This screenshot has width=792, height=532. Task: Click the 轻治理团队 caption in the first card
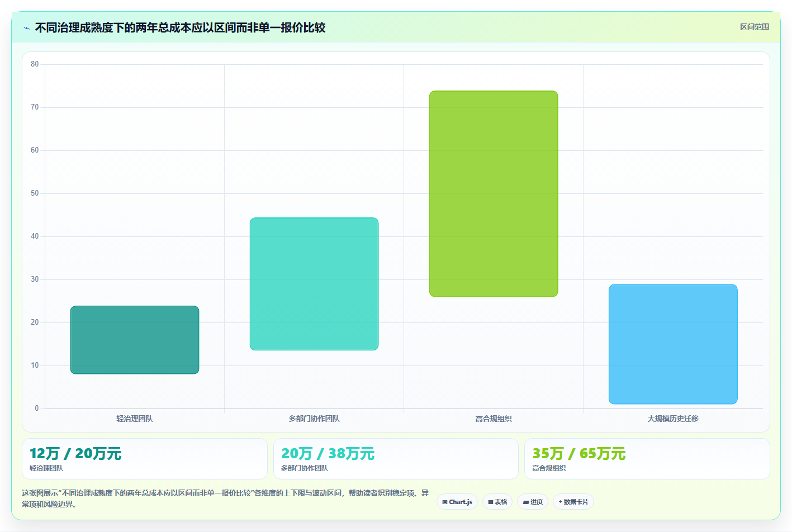tap(46, 468)
